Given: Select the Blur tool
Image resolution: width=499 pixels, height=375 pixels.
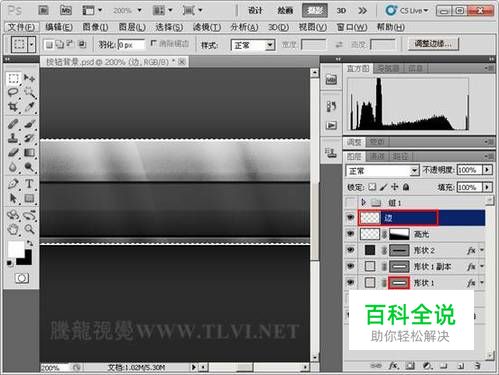Looking at the screenshot, I should tap(13, 167).
